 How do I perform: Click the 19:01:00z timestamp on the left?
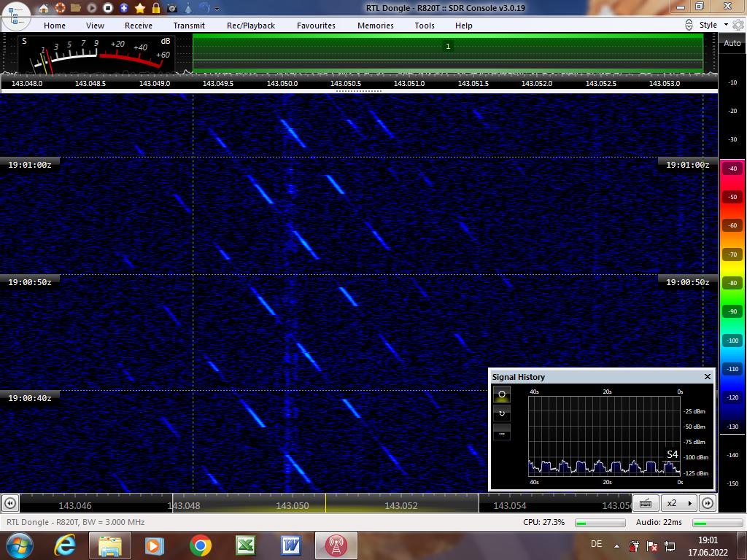29,165
